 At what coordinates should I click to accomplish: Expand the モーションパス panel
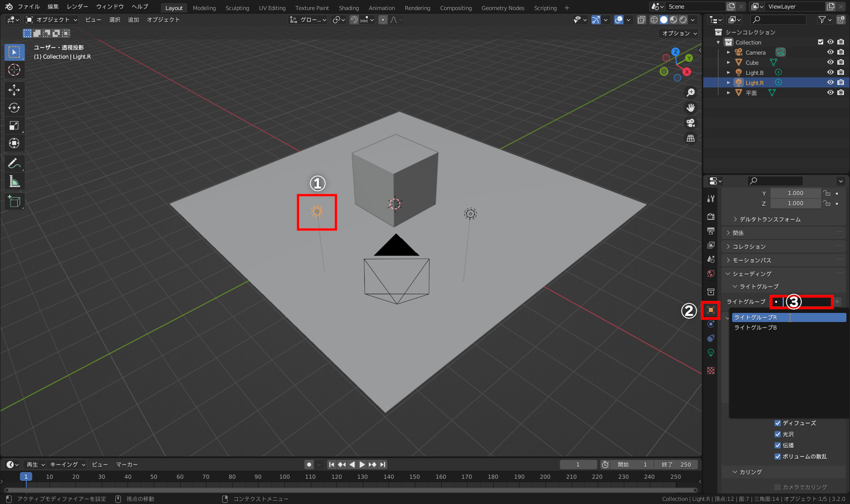click(x=784, y=260)
